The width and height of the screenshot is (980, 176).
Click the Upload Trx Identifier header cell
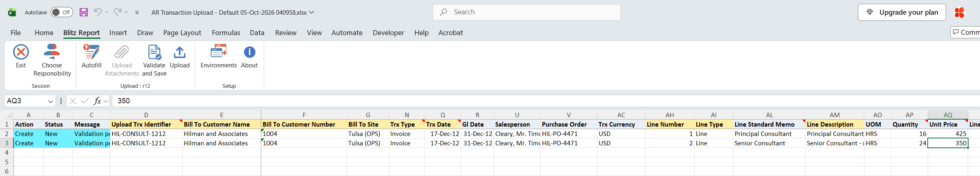click(x=146, y=125)
